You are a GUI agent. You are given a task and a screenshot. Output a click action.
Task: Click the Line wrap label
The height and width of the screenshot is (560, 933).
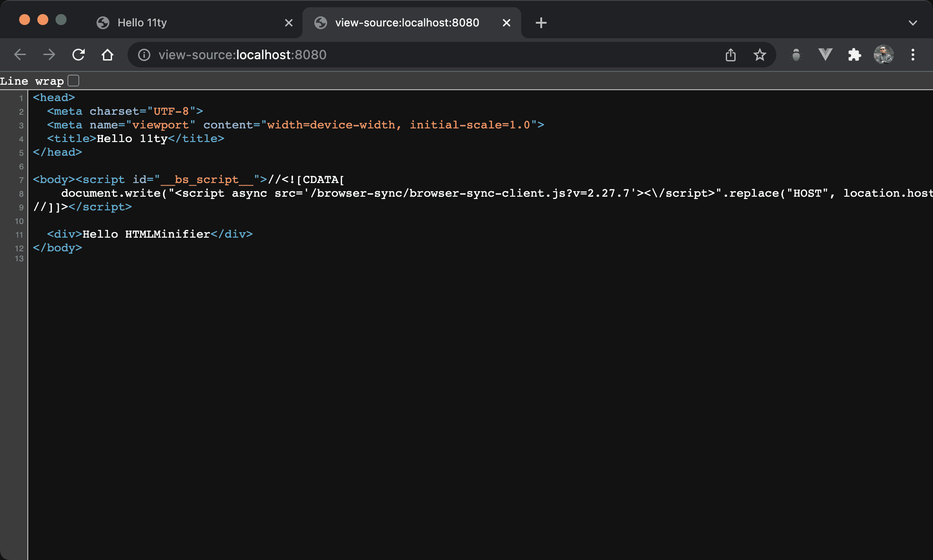(32, 81)
